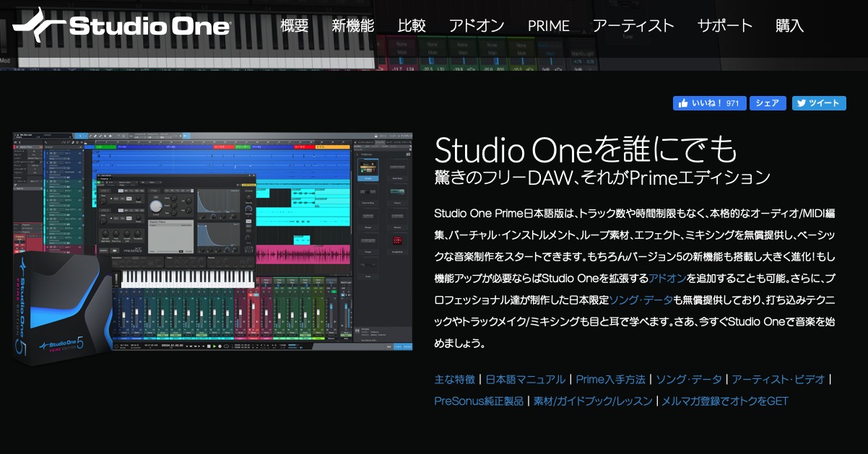This screenshot has width=868, height=454.
Task: Click the メルマガ登録でオトクをGET link
Action: coord(725,401)
